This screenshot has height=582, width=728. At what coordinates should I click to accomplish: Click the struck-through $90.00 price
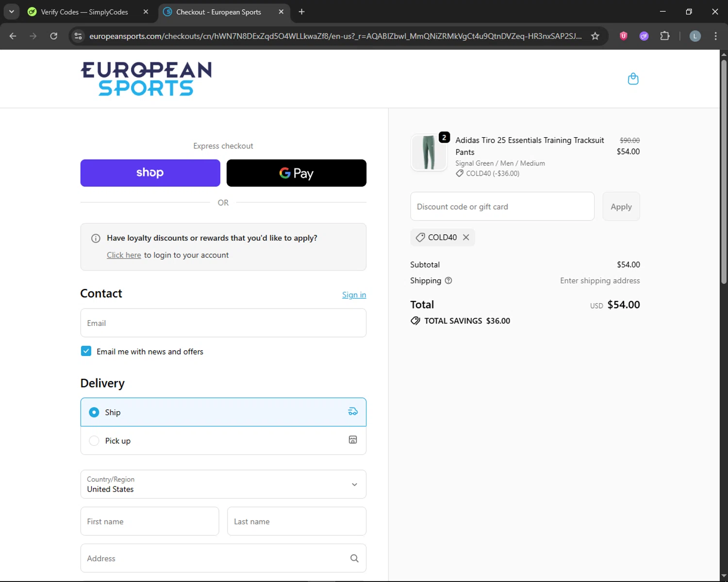click(x=629, y=140)
